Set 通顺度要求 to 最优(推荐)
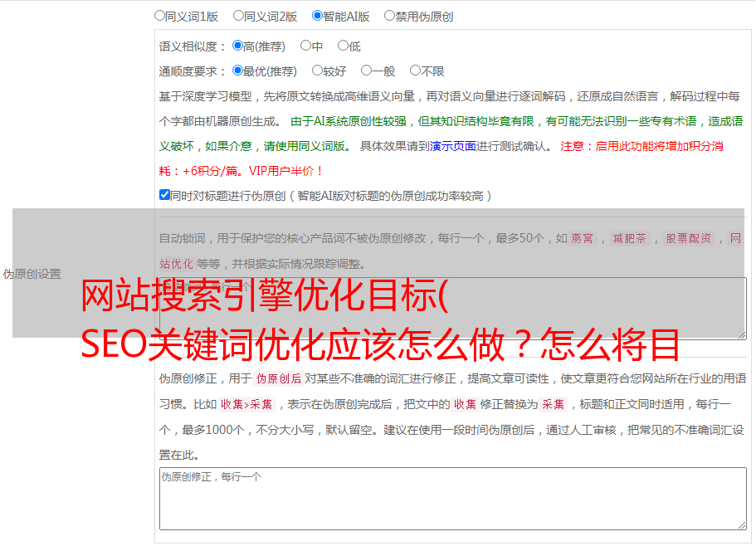This screenshot has height=546, width=756. point(237,71)
